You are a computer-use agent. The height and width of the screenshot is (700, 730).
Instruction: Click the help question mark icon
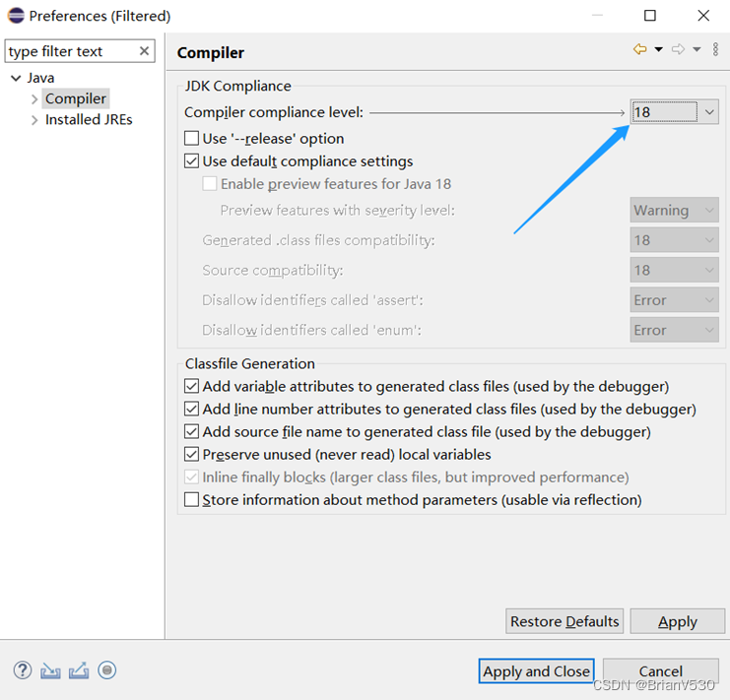click(x=23, y=670)
